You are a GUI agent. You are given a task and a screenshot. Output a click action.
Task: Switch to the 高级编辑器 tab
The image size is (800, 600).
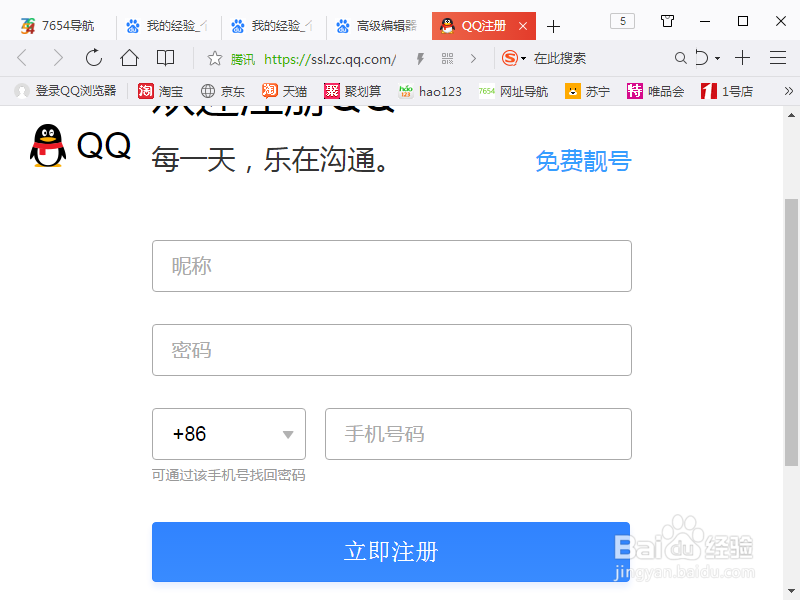click(379, 26)
